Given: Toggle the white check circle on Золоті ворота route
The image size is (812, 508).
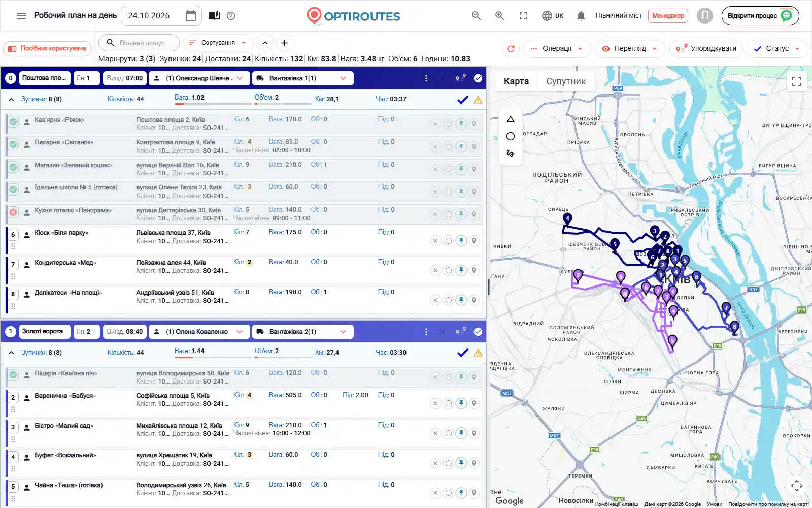Looking at the screenshot, I should point(478,332).
